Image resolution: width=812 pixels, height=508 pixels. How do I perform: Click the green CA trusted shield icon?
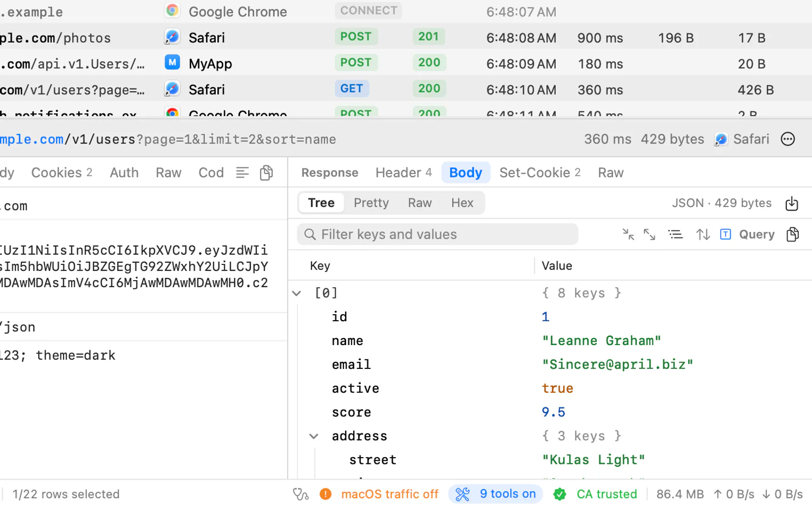tap(560, 494)
